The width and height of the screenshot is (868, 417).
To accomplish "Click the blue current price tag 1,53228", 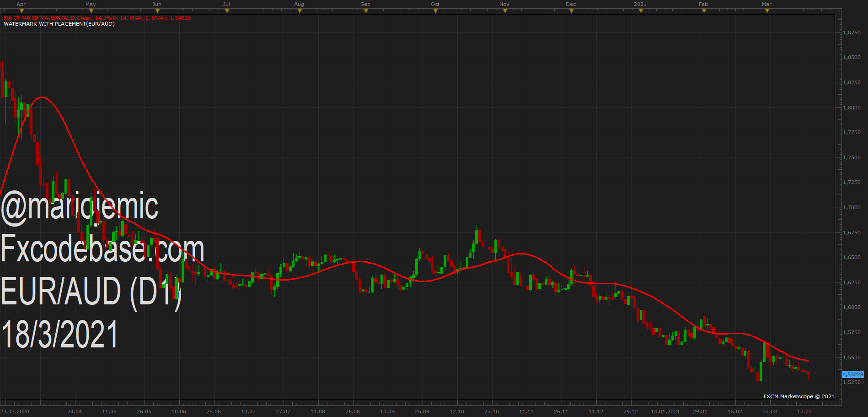I will (853, 374).
